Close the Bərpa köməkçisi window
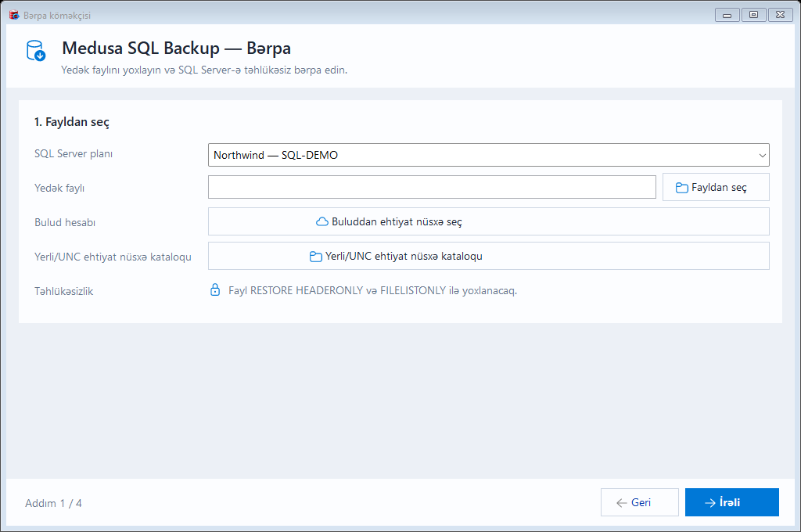 point(780,15)
